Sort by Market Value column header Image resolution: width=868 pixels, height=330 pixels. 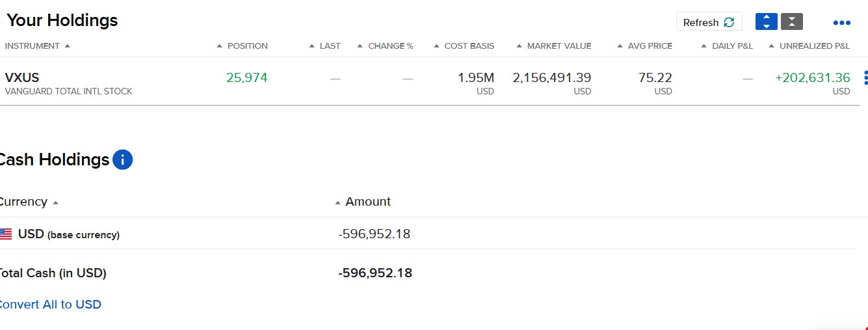[559, 46]
